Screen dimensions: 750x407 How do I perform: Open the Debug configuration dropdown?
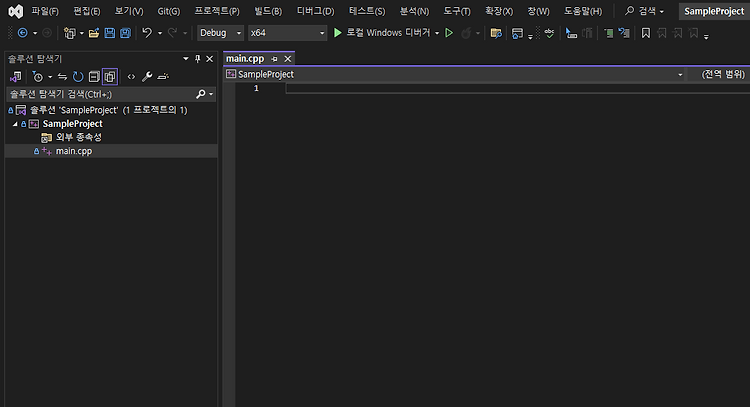[220, 33]
